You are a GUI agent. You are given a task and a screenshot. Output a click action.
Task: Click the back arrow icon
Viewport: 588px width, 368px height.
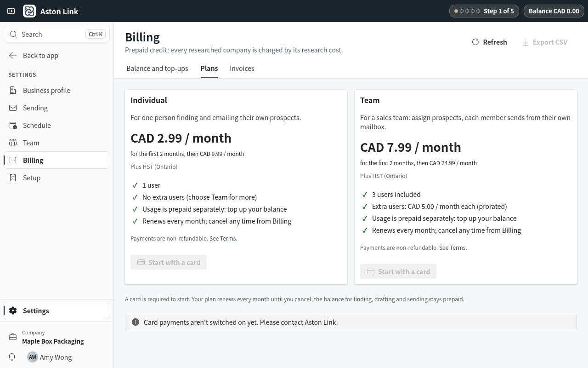pyautogui.click(x=13, y=55)
